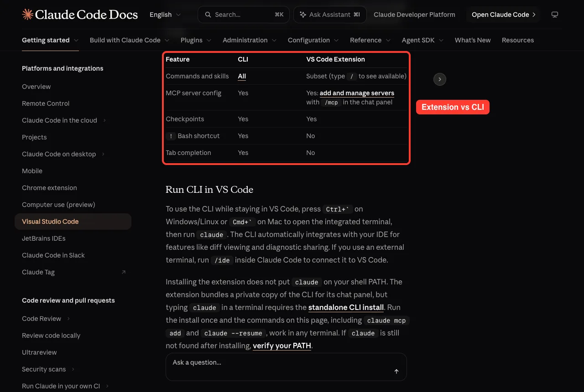The width and height of the screenshot is (584, 392).
Task: Open the Claude Developer Platform link
Action: tap(414, 15)
